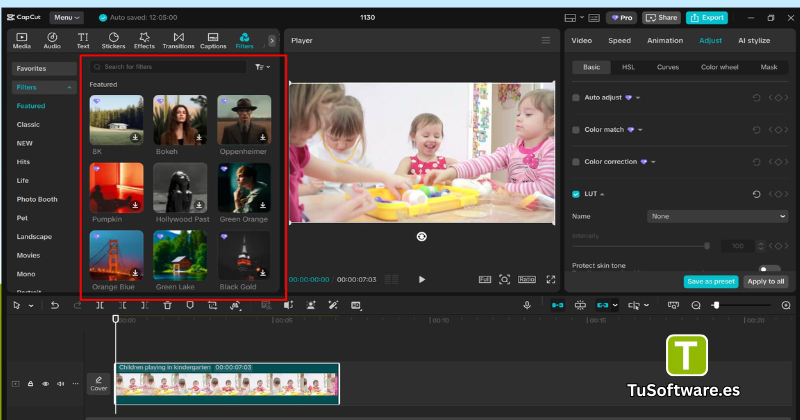Click the timeline zoom slider handle
This screenshot has width=800, height=420.
[x=716, y=305]
